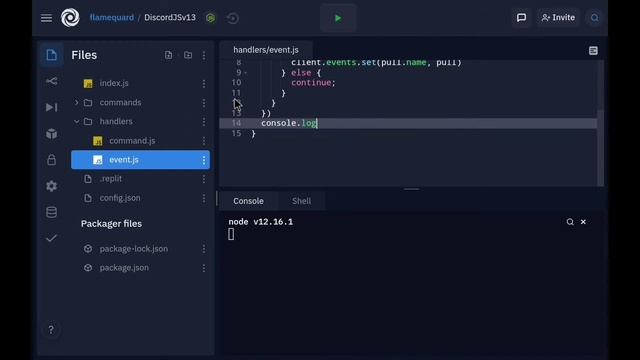640x360 pixels.
Task: Fold code at line 9 arrow
Action: click(x=245, y=73)
